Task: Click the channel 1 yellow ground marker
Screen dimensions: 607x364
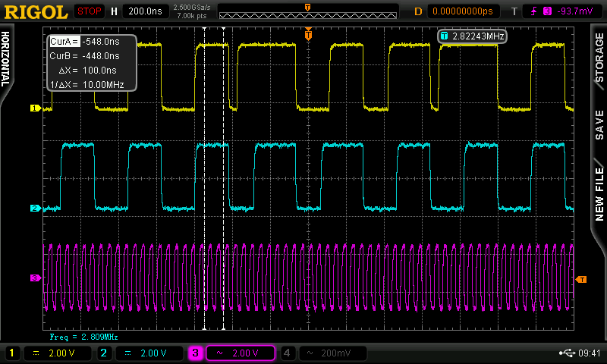Action: (x=36, y=108)
